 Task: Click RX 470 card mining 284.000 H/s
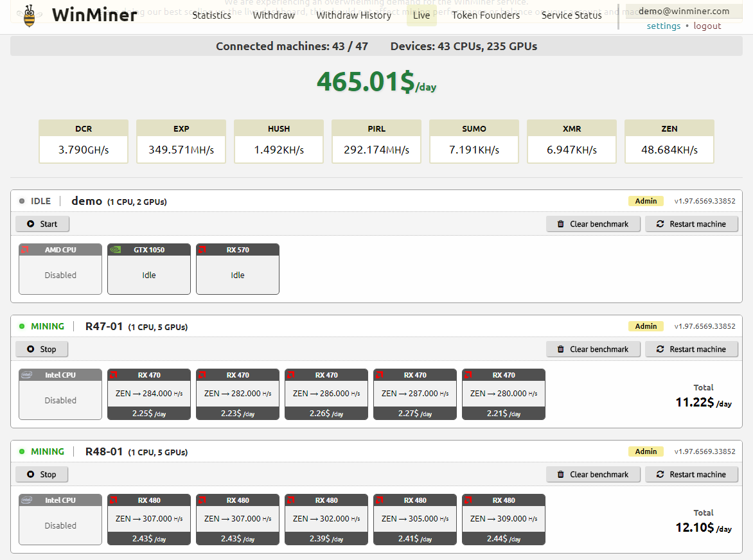point(149,394)
